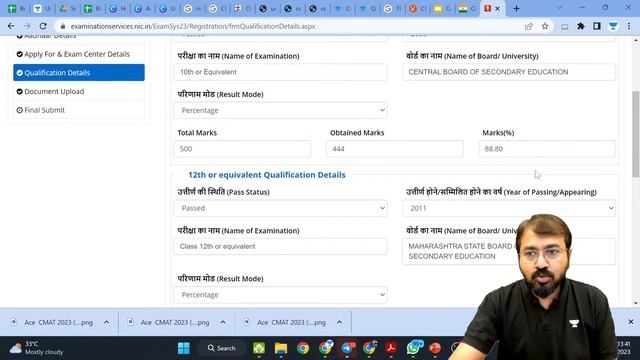Click the Central Board of Secondary Education field
This screenshot has height=360, width=640.
tap(509, 72)
